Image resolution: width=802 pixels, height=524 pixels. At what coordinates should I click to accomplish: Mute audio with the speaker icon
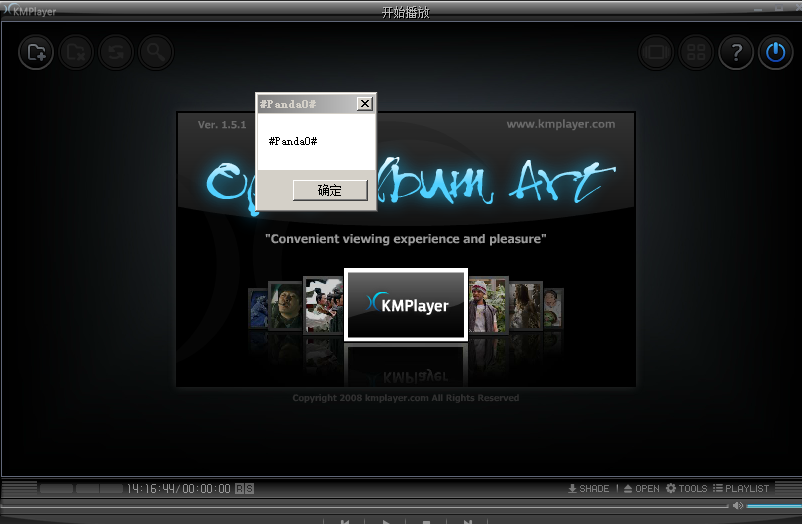coord(738,506)
